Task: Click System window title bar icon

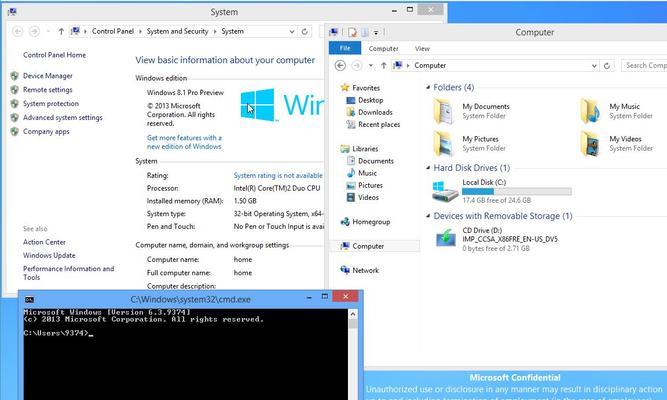Action: 12,11
